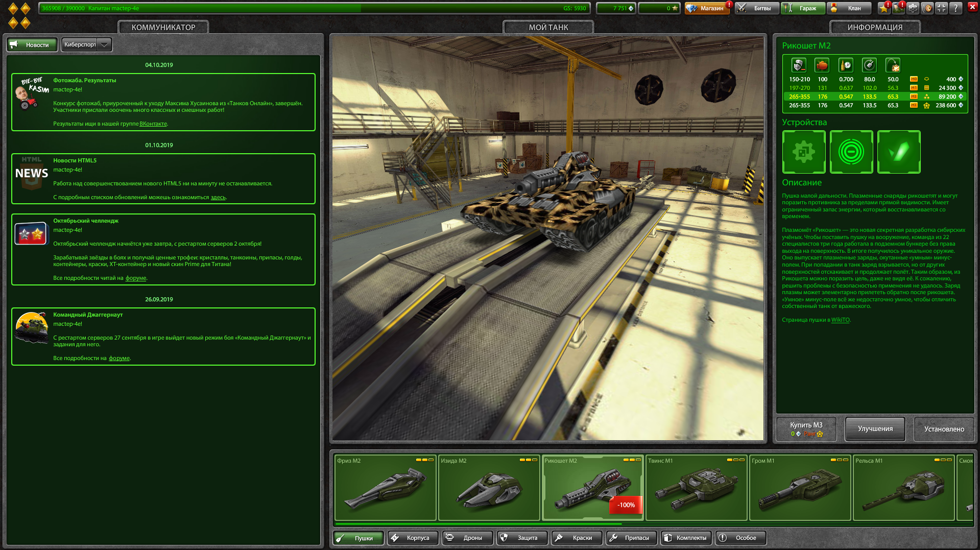Switch to the Дроны drones category
Image resolution: width=980 pixels, height=550 pixels.
(467, 538)
